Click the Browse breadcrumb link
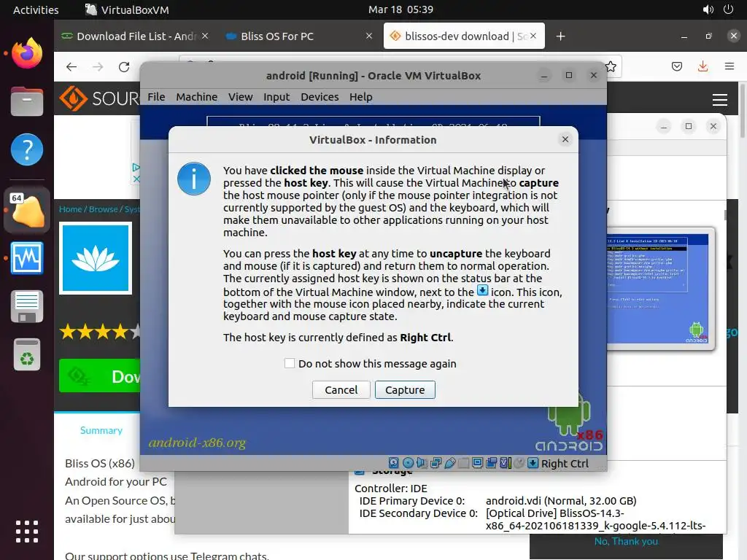Image resolution: width=747 pixels, height=560 pixels. (x=104, y=209)
